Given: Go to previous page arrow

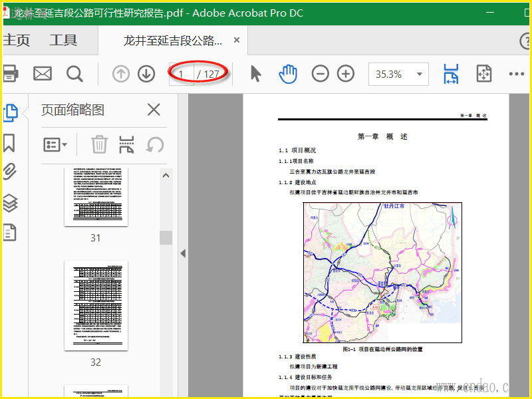Looking at the screenshot, I should tap(121, 74).
